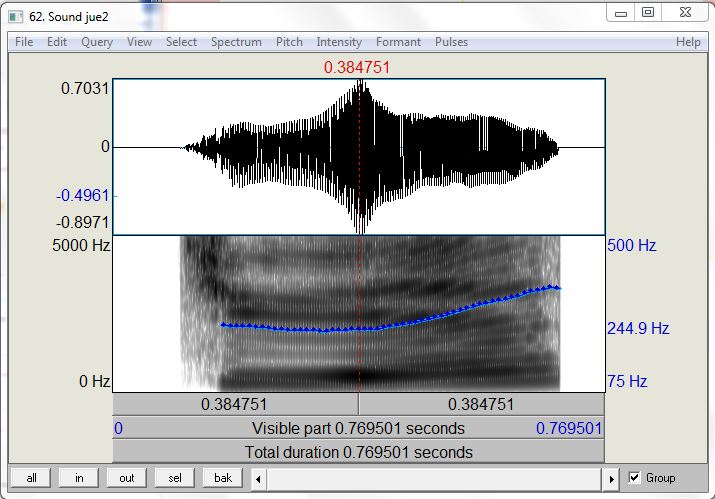This screenshot has height=499, width=715.
Task: Click the 0 Hz spectrogram floor label
Action: [94, 381]
